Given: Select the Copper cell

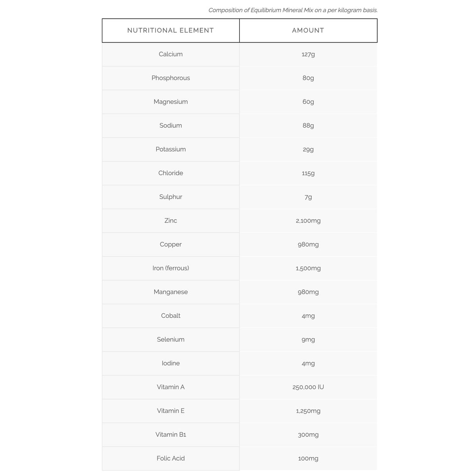Looking at the screenshot, I should [171, 245].
